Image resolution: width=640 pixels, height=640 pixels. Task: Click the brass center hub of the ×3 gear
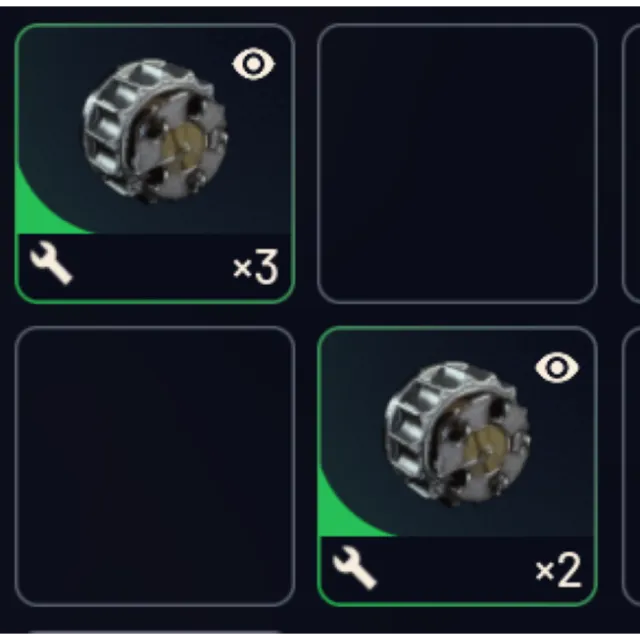pyautogui.click(x=184, y=144)
